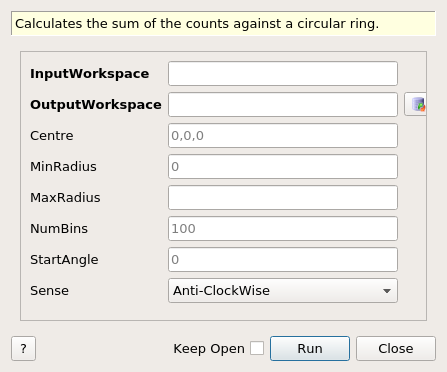Click the Centre label
This screenshot has width=447, height=372.
point(52,136)
